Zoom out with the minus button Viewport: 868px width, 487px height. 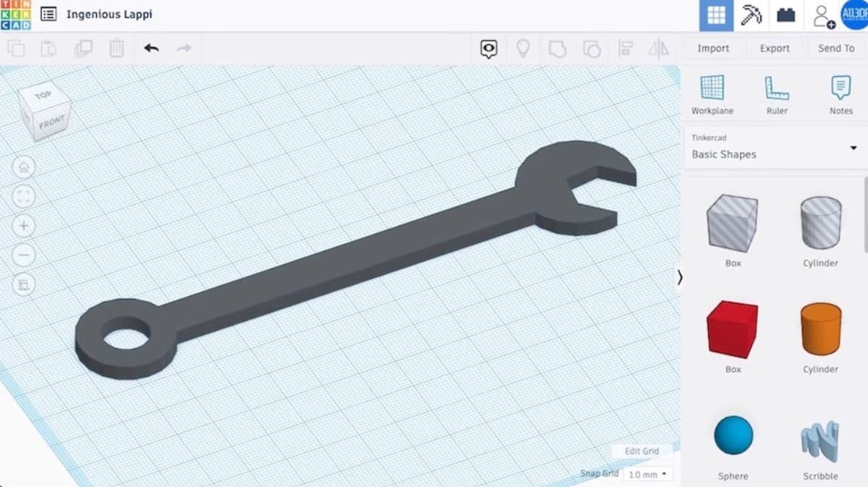24,255
